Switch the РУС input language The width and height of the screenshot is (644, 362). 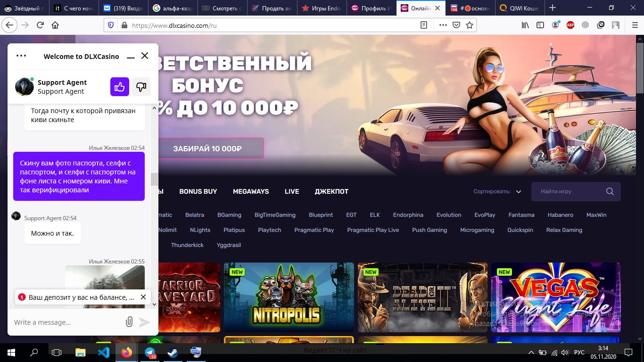tap(579, 353)
